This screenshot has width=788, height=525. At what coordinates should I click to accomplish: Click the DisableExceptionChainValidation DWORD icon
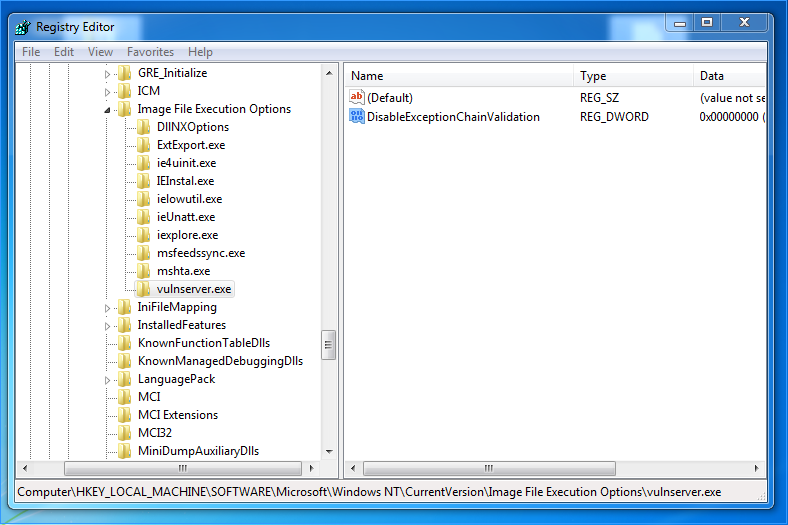pyautogui.click(x=357, y=116)
